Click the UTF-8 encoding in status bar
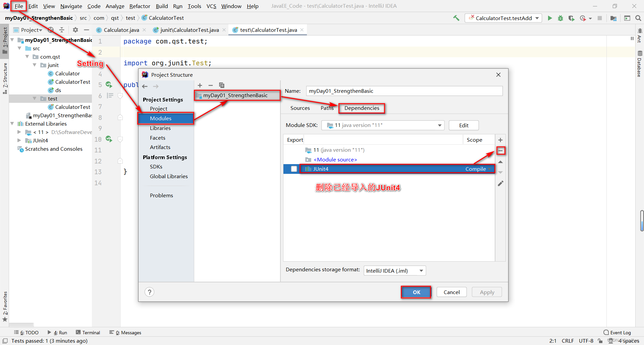This screenshot has height=345, width=644. tap(586, 341)
